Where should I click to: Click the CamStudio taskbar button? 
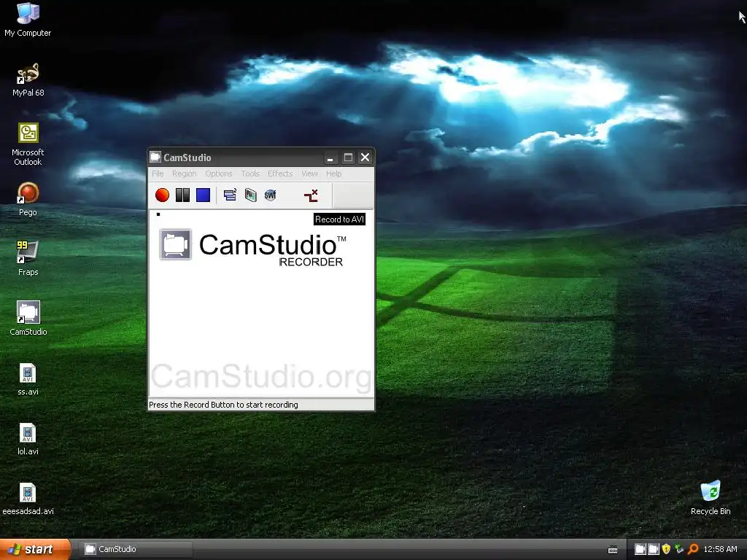tap(136, 549)
